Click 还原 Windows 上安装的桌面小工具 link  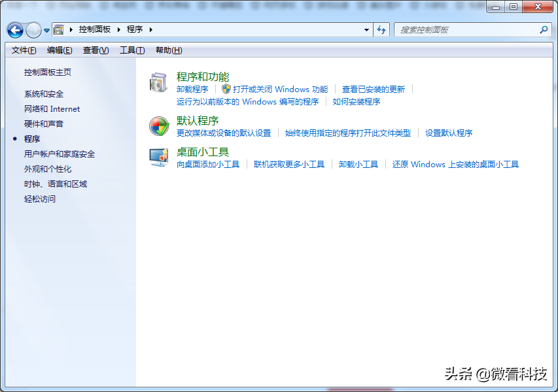pyautogui.click(x=455, y=164)
